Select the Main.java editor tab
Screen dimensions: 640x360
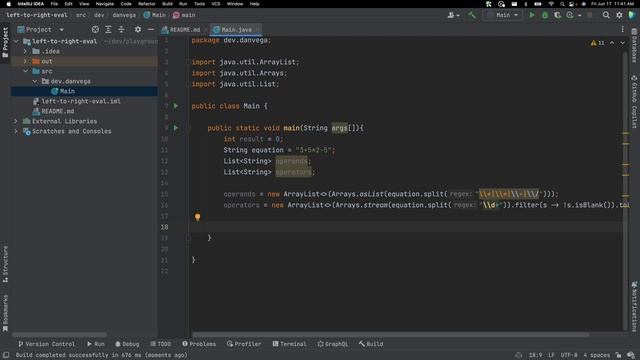(236, 29)
